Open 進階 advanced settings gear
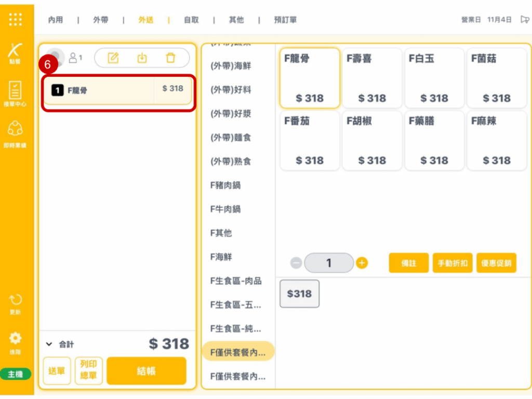The width and height of the screenshot is (532, 399). [x=16, y=341]
